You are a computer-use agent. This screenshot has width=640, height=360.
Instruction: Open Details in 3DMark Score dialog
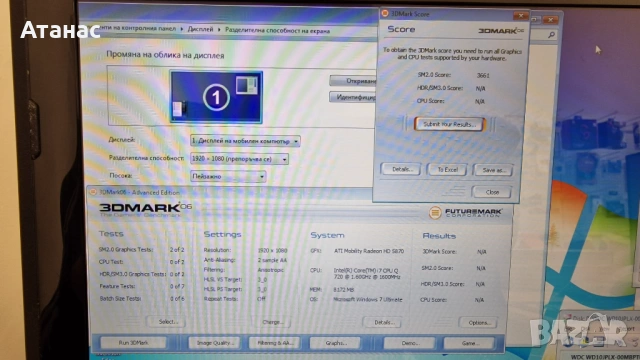[x=402, y=169]
